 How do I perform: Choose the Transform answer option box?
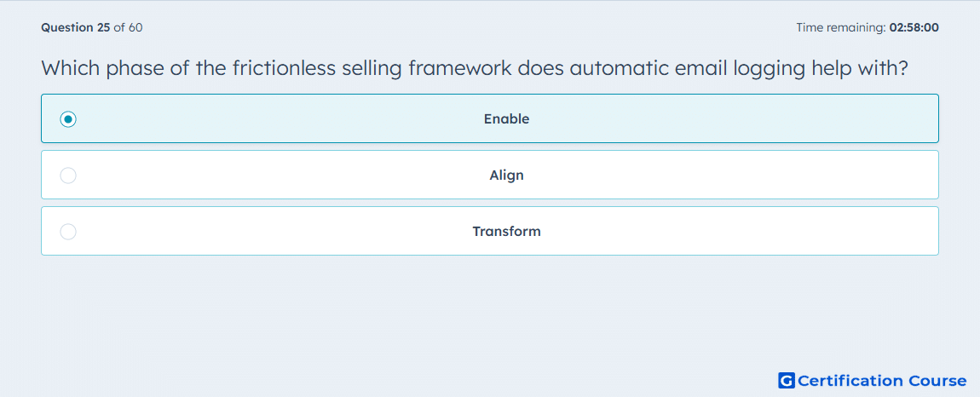tap(490, 231)
